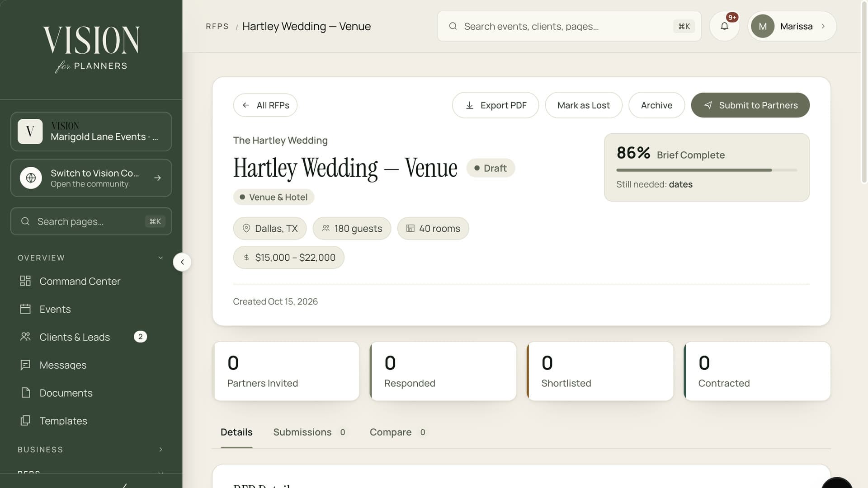Mark this RFP as Lost
The width and height of the screenshot is (868, 488).
tap(584, 105)
